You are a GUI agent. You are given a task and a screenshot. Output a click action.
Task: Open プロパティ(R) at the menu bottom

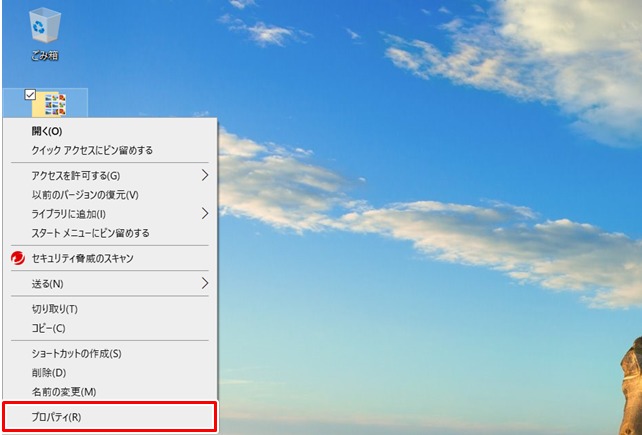pyautogui.click(x=110, y=417)
